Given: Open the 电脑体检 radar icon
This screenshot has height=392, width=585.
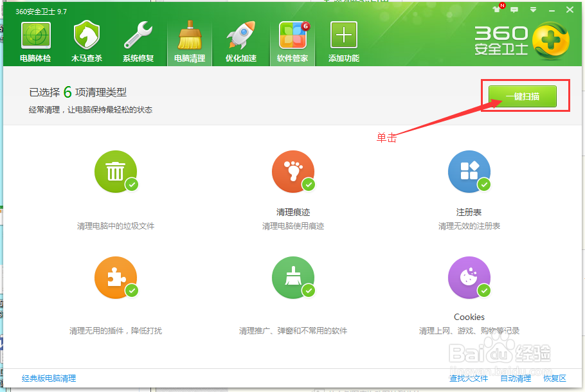Looking at the screenshot, I should point(36,36).
